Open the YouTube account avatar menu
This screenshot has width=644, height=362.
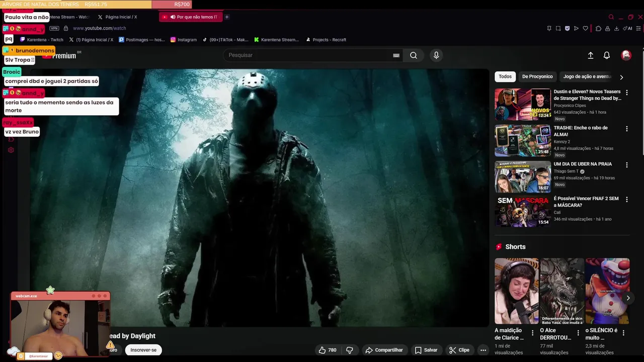626,55
